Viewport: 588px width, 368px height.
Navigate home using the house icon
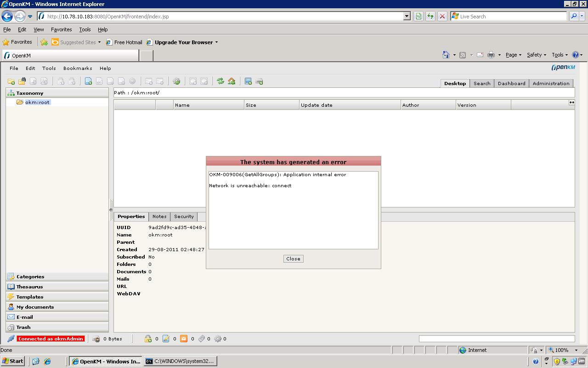tap(232, 81)
